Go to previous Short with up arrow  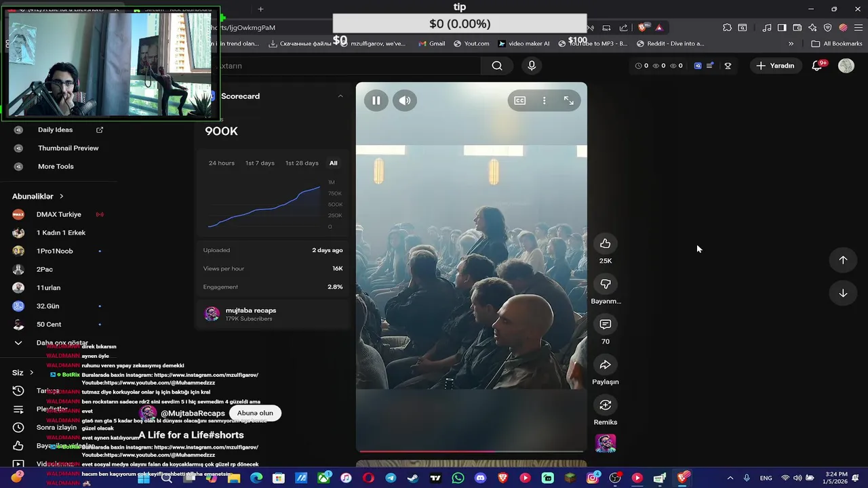point(843,260)
